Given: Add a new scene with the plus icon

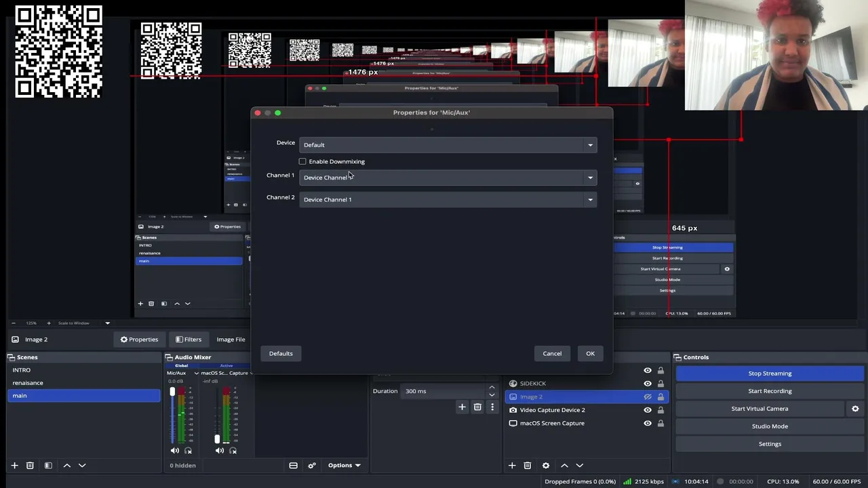Looking at the screenshot, I should 14,466.
